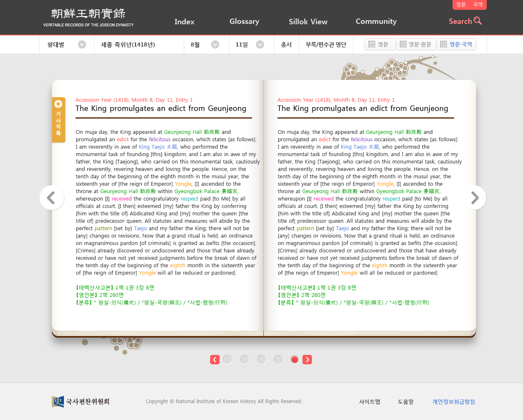Click the 국사편찬위원회 footer logo
523x420 pixels.
coord(81,401)
